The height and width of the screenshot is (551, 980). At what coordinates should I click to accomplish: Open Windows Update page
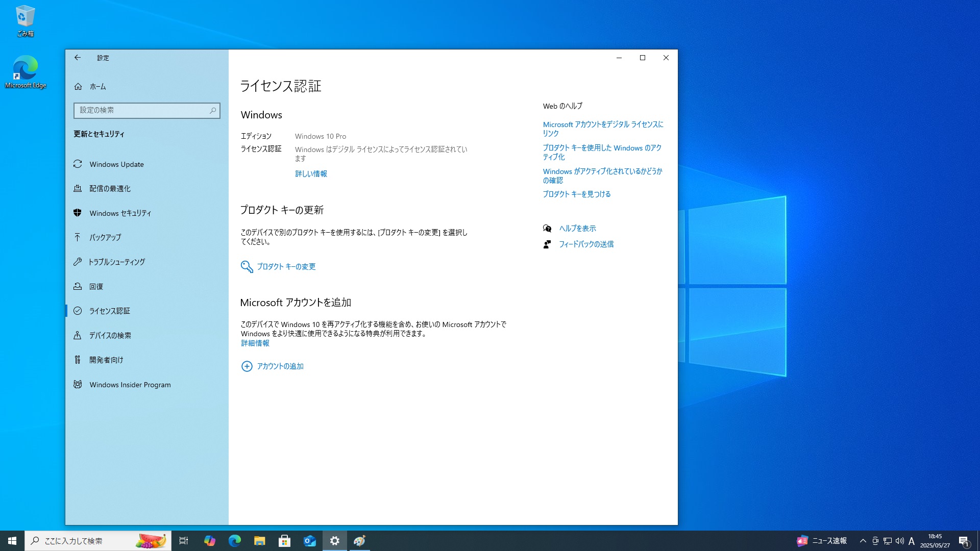pyautogui.click(x=147, y=164)
